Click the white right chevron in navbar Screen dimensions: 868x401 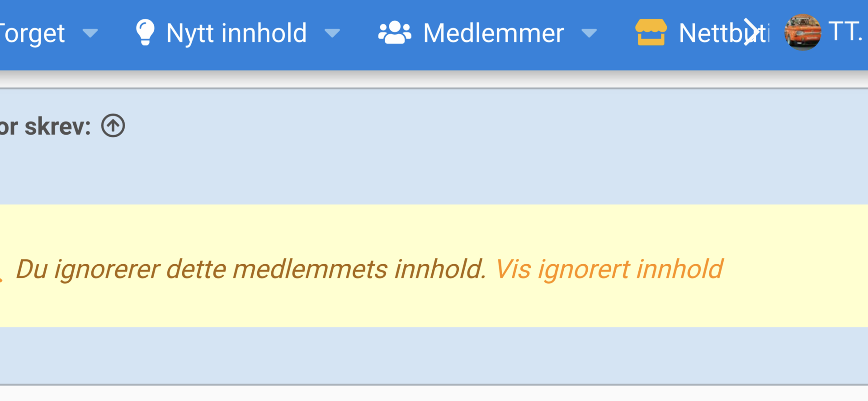coord(750,32)
